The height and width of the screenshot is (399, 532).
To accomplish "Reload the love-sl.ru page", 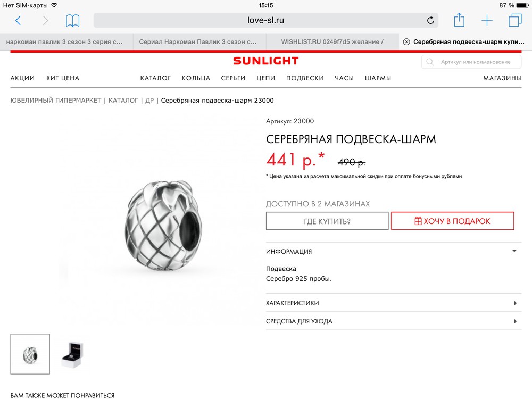I will [430, 20].
